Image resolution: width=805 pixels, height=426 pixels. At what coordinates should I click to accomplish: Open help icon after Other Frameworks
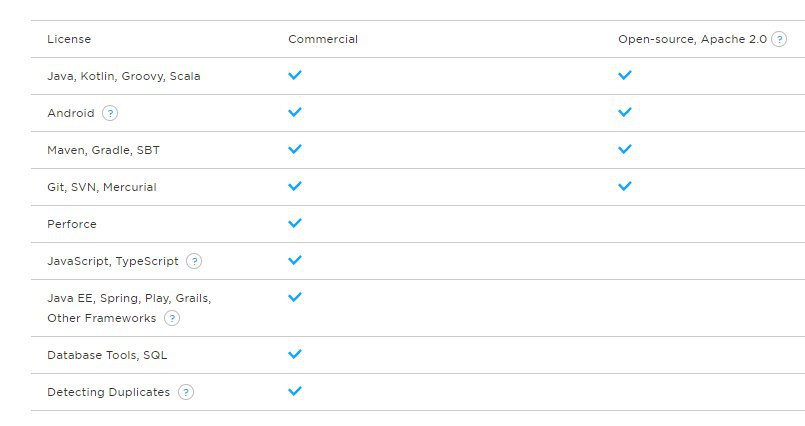pyautogui.click(x=172, y=318)
